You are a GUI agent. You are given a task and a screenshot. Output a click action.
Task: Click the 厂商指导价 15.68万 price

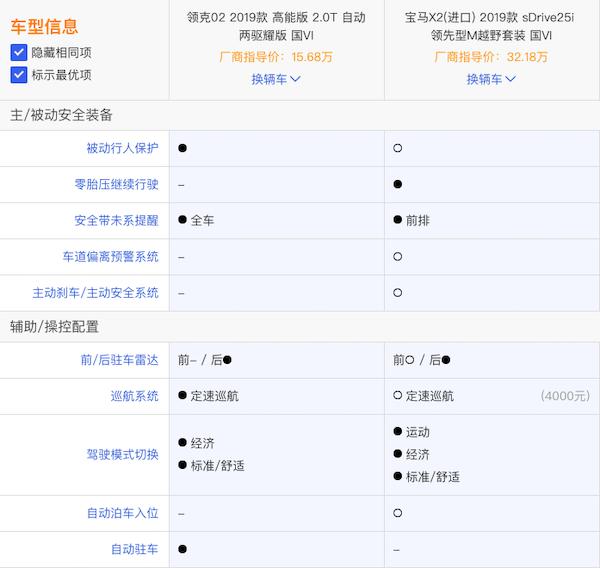pos(276,57)
